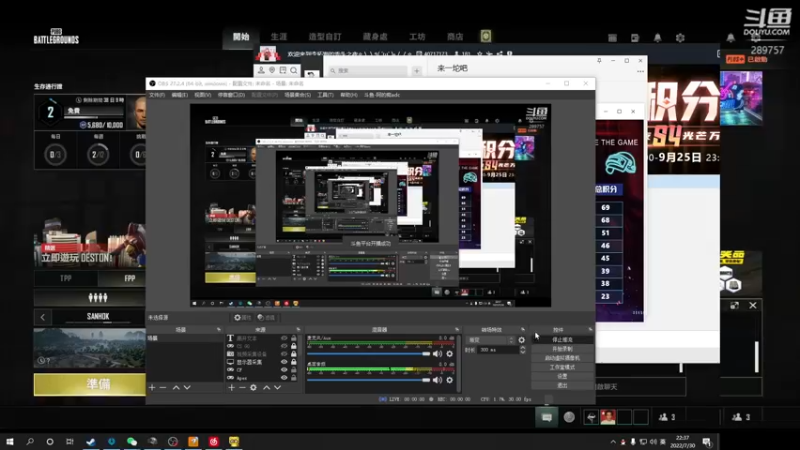Add a new source in OBS Sources panel
Viewport: 800px width, 450px height.
click(232, 388)
